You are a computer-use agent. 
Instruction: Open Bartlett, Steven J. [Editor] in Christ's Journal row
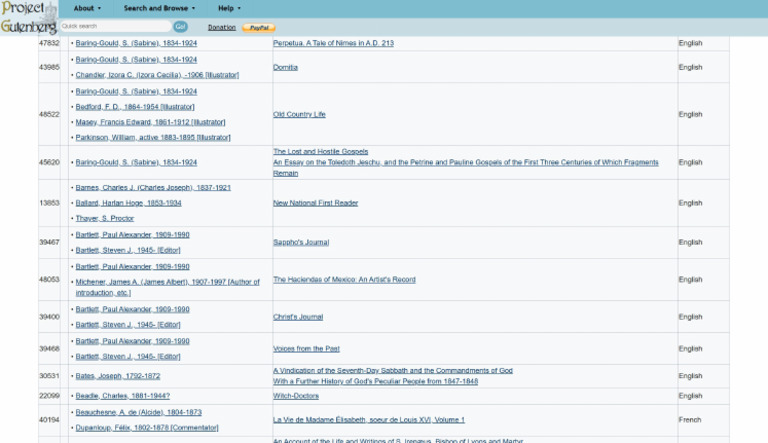pyautogui.click(x=128, y=325)
